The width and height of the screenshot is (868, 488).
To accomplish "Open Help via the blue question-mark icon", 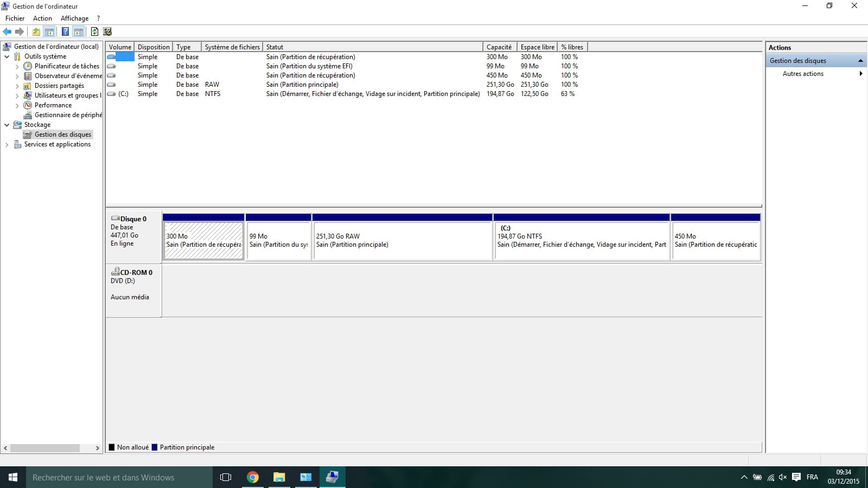I will (x=65, y=31).
